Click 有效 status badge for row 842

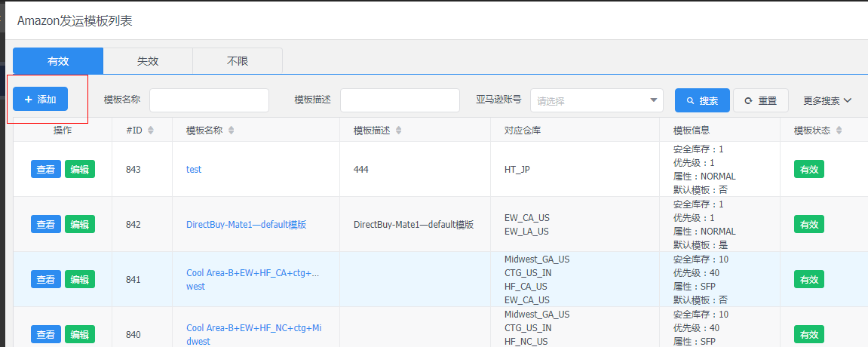point(808,224)
